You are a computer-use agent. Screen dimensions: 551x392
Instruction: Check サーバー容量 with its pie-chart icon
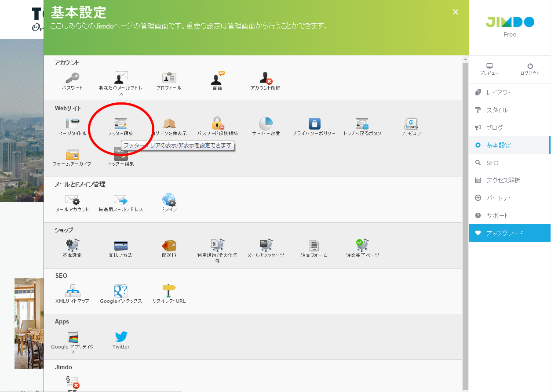click(266, 123)
